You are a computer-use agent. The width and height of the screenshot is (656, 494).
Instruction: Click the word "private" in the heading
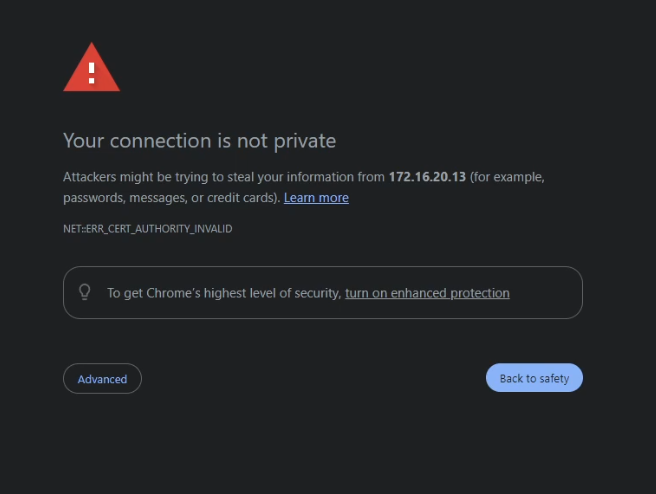pos(305,141)
